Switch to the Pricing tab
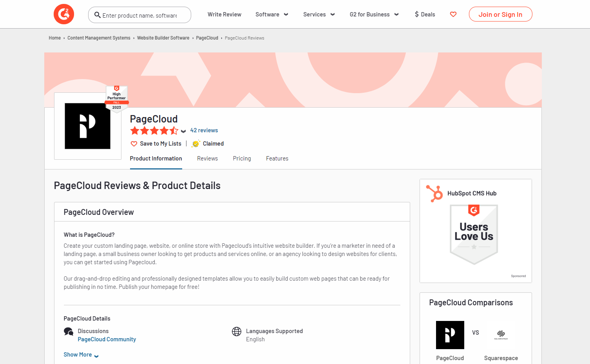This screenshot has width=590, height=364. (242, 159)
